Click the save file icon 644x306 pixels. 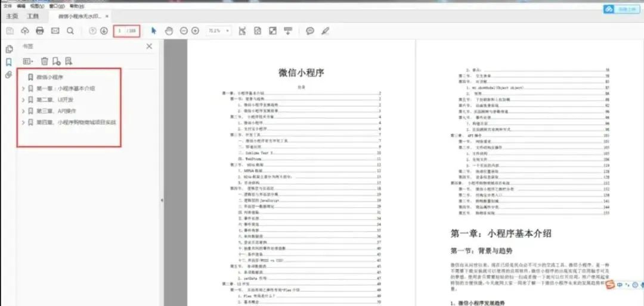10,31
